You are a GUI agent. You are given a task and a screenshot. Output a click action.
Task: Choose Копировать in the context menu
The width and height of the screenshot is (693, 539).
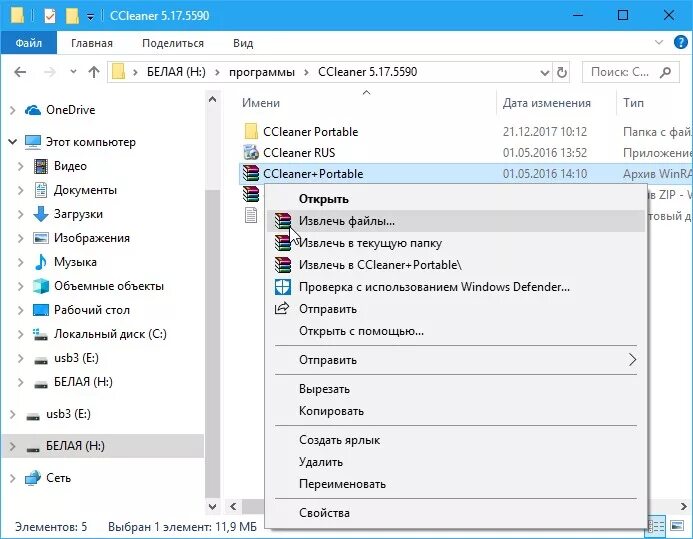(456, 411)
